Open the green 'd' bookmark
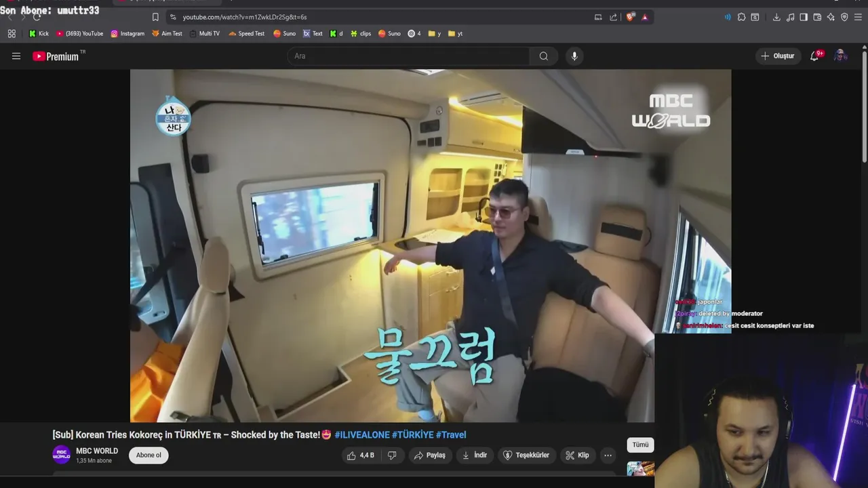The image size is (868, 488). click(x=336, y=33)
